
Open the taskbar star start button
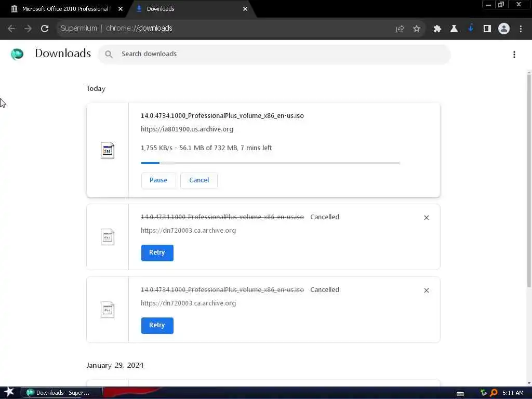(9, 393)
